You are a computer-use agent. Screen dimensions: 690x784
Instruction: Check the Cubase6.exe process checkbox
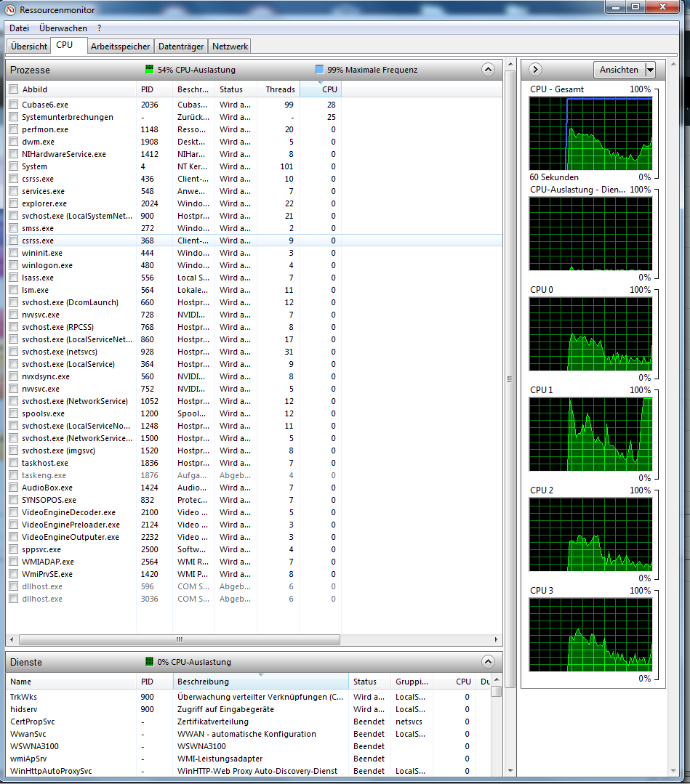(x=13, y=105)
